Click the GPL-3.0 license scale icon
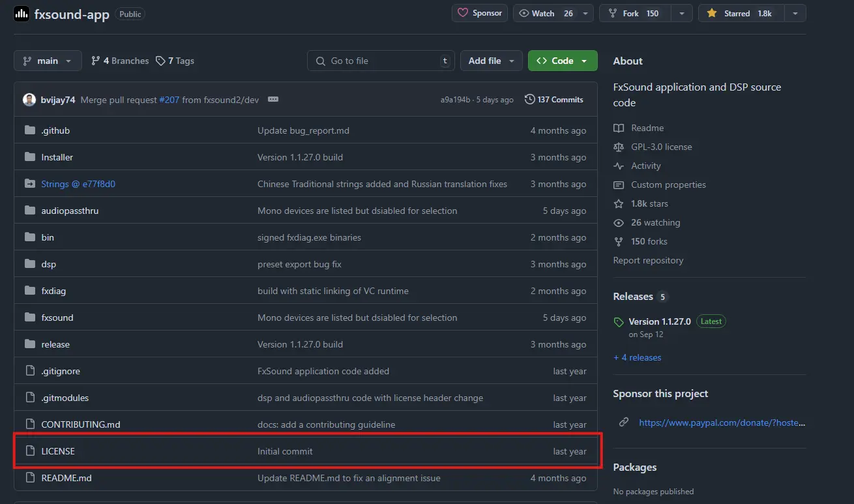The height and width of the screenshot is (504, 854). [x=619, y=147]
